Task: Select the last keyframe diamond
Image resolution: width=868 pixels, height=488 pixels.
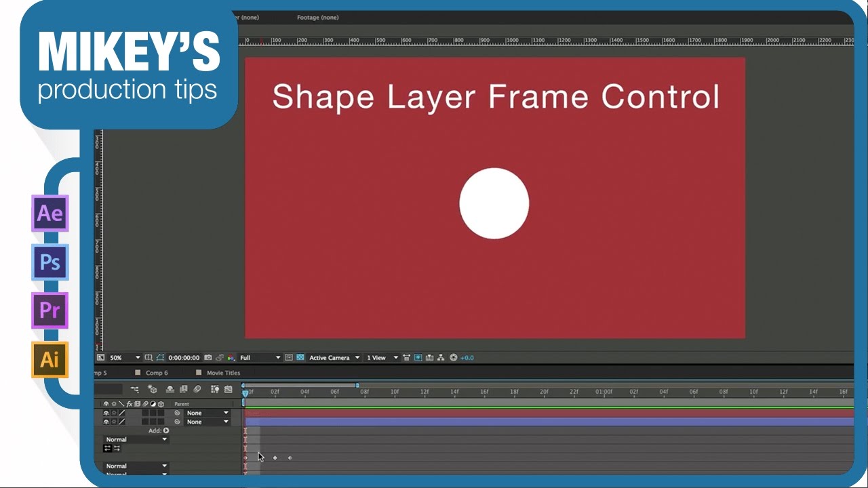Action: [290, 457]
